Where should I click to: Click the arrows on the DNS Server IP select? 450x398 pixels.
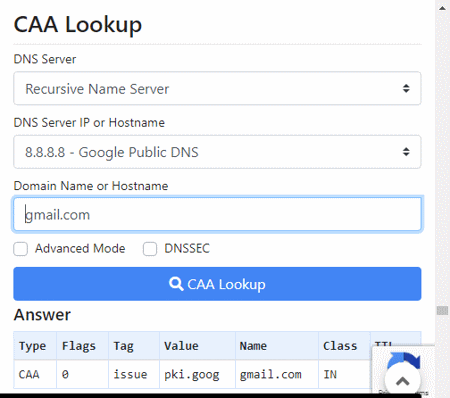[406, 152]
